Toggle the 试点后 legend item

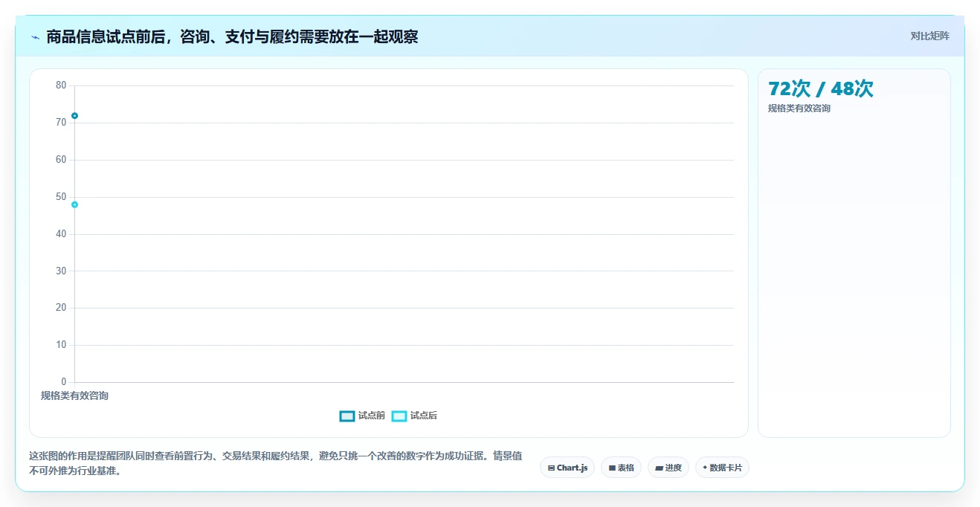(x=414, y=416)
